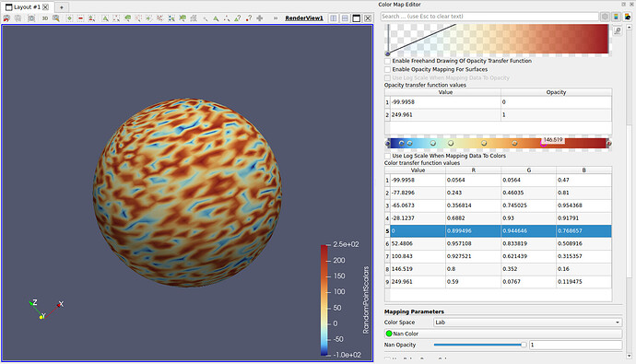The image size is (636, 364).
Task: Select points on surface icon
Action: pyautogui.click(x=116, y=18)
